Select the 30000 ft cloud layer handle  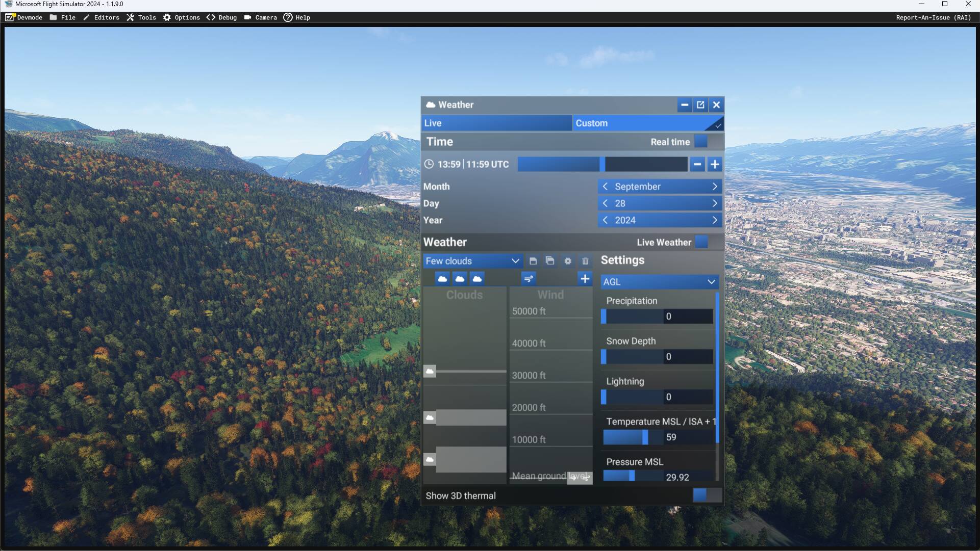pyautogui.click(x=430, y=371)
